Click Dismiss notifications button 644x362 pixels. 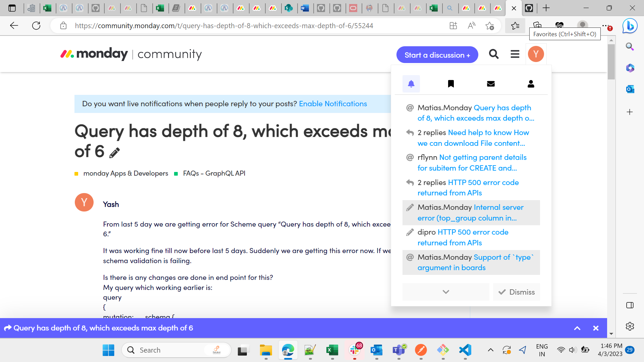pos(517,292)
